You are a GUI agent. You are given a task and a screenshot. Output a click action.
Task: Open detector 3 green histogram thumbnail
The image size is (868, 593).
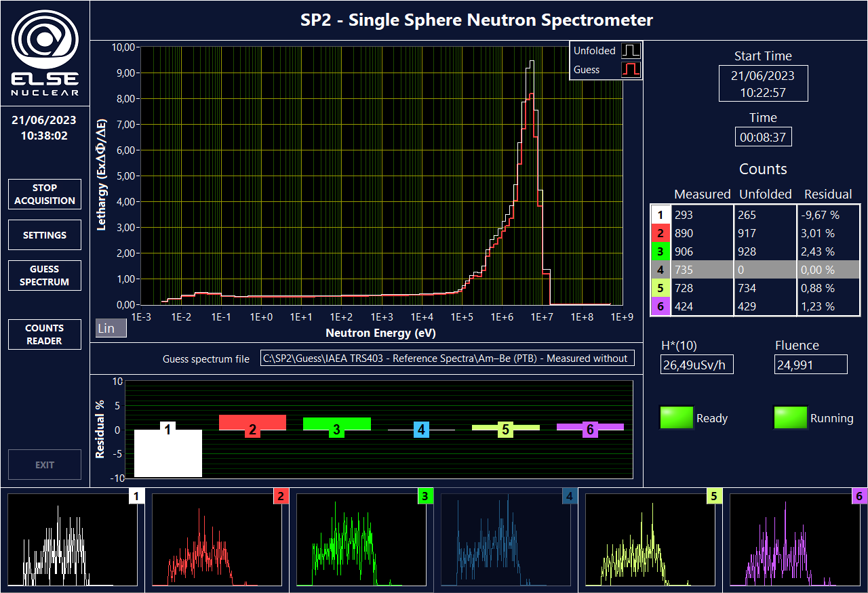(361, 540)
